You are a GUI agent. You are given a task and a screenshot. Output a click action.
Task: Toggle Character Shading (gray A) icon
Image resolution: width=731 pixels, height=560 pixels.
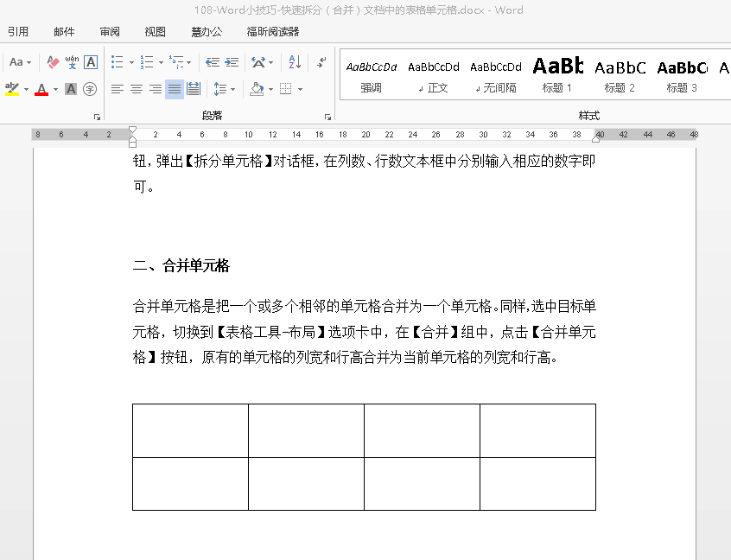[71, 89]
